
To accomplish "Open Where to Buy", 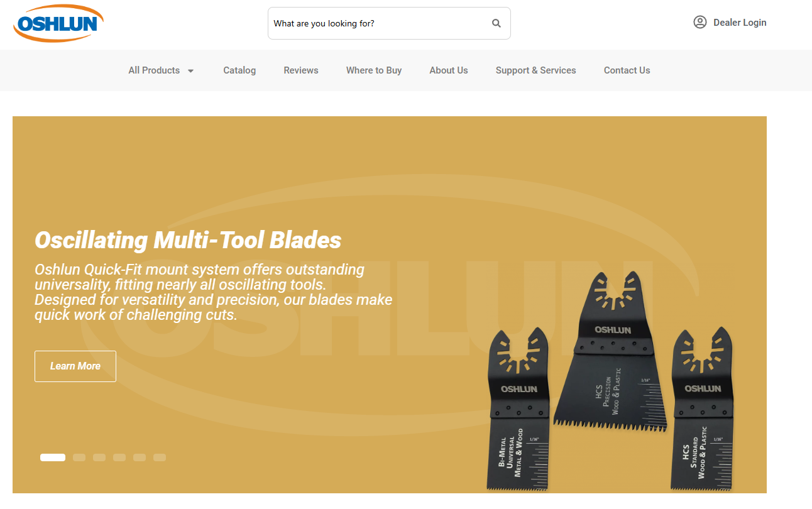I will tap(374, 70).
